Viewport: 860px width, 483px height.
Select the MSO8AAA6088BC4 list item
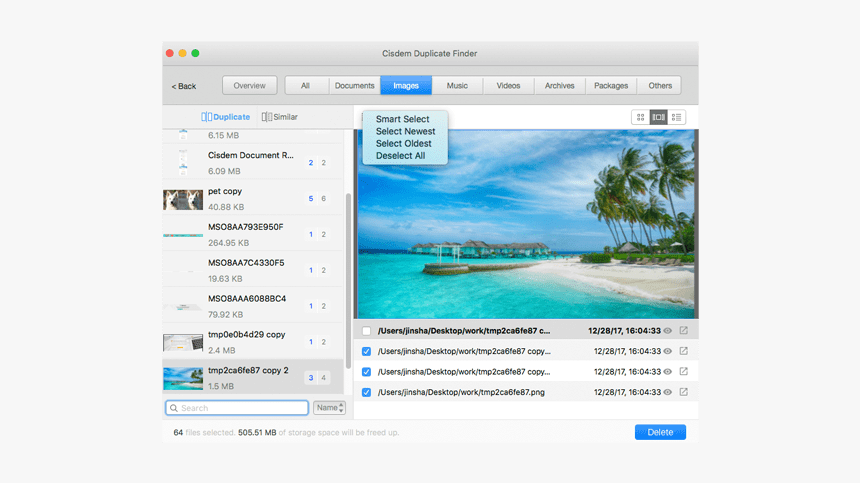click(253, 306)
